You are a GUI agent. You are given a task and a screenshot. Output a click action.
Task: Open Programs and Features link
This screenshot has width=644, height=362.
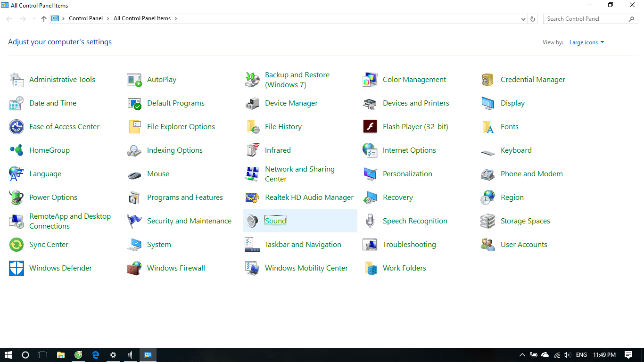(x=185, y=197)
